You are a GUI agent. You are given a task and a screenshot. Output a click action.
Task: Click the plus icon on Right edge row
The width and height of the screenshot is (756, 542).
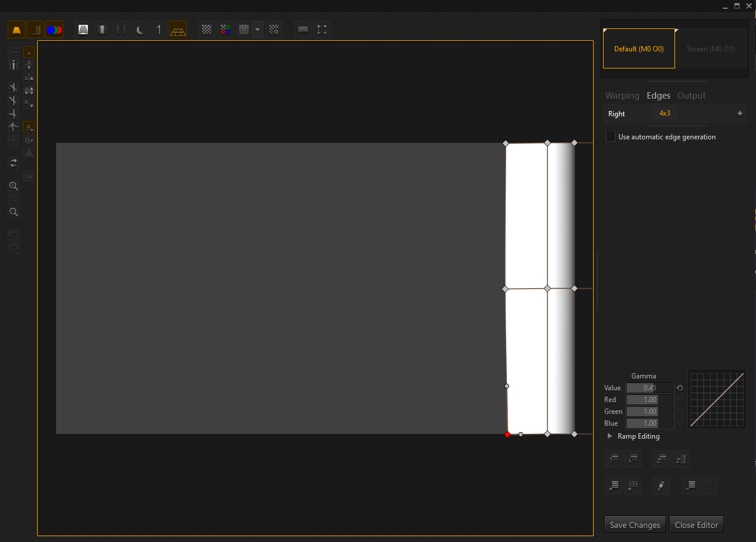tap(739, 113)
